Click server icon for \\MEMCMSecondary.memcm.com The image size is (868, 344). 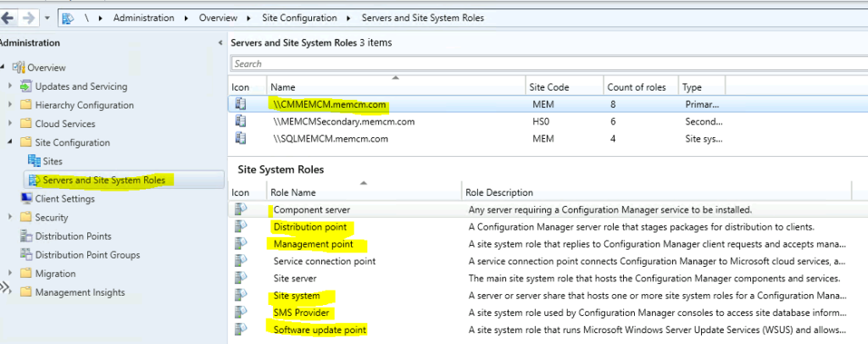[240, 121]
